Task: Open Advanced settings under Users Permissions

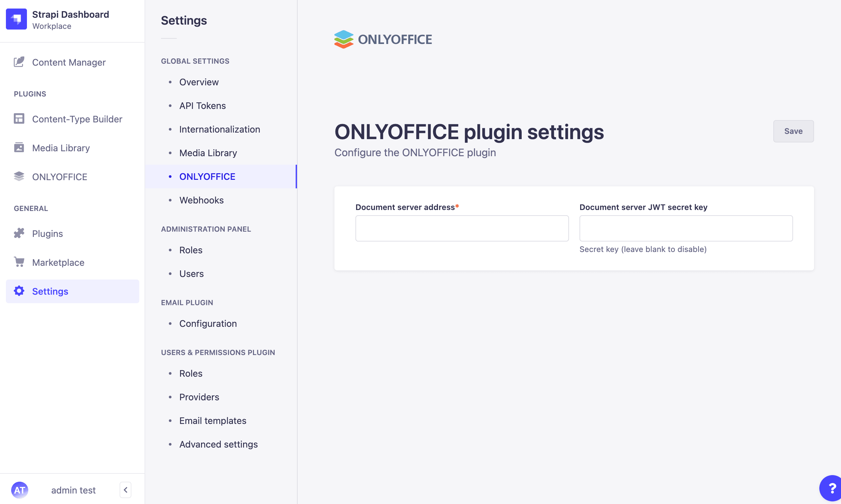Action: pos(218,444)
